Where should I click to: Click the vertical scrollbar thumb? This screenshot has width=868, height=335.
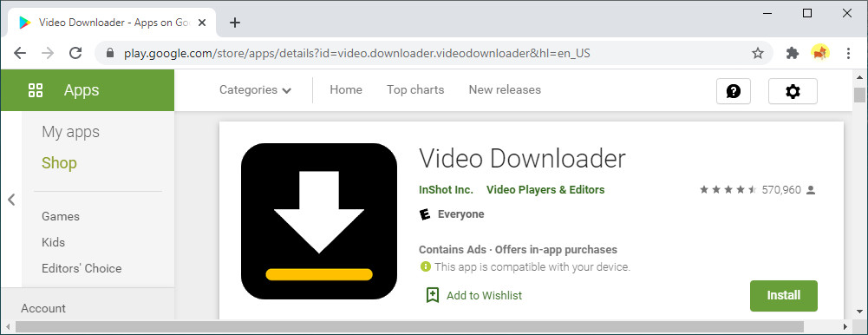[859, 95]
